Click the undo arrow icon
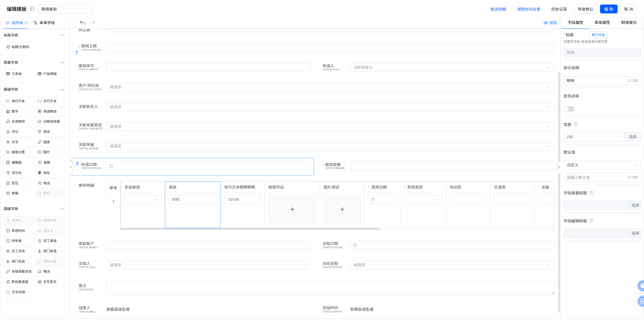This screenshot has height=320, width=644. (82, 23)
